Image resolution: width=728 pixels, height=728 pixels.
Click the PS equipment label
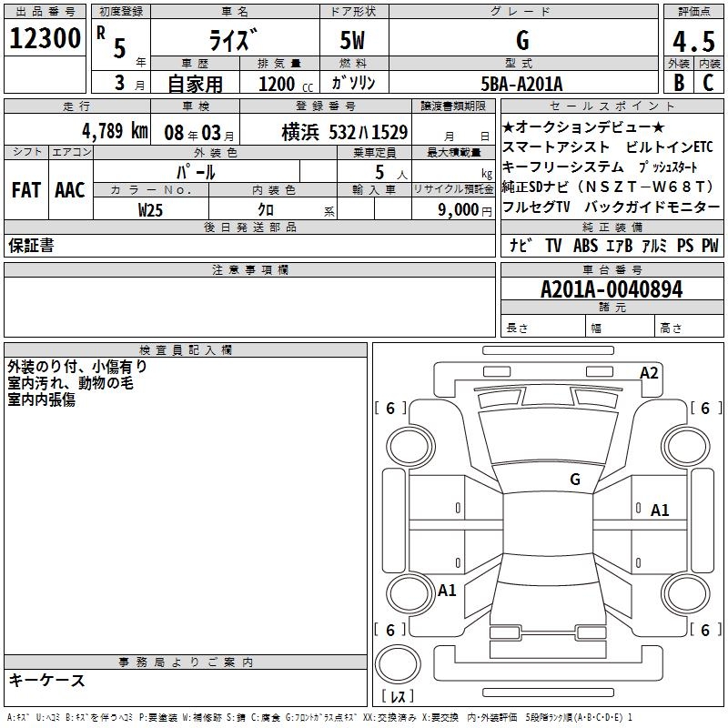[685, 245]
